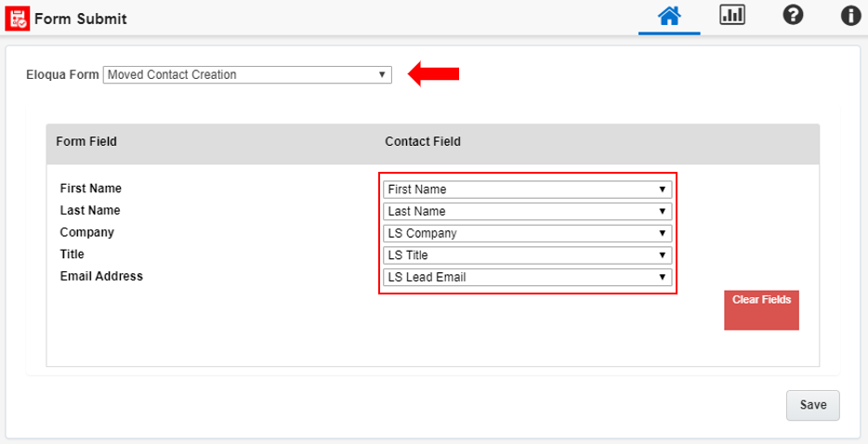Screen dimensions: 868x444
Task: Open the bar chart reports icon
Action: tap(731, 16)
